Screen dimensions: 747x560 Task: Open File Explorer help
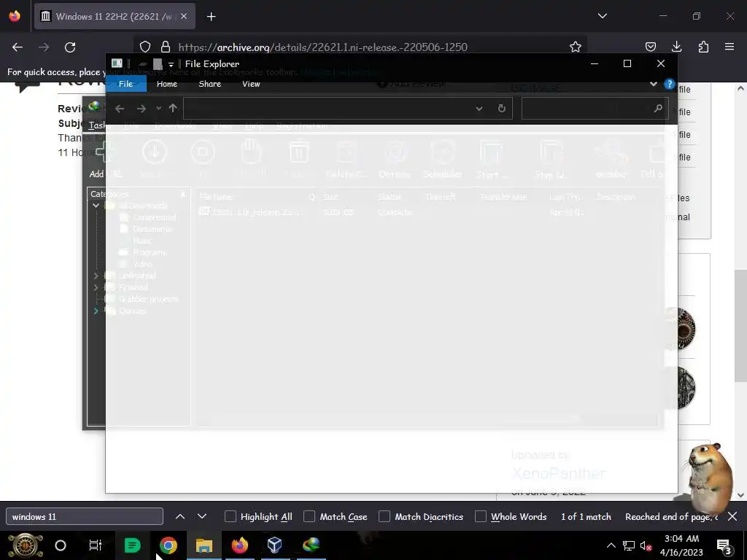pyautogui.click(x=670, y=84)
